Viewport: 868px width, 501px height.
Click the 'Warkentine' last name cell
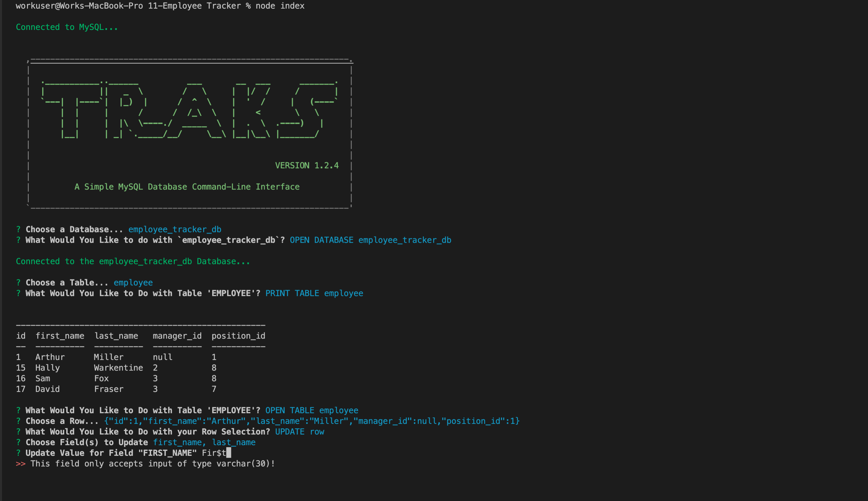click(x=118, y=368)
